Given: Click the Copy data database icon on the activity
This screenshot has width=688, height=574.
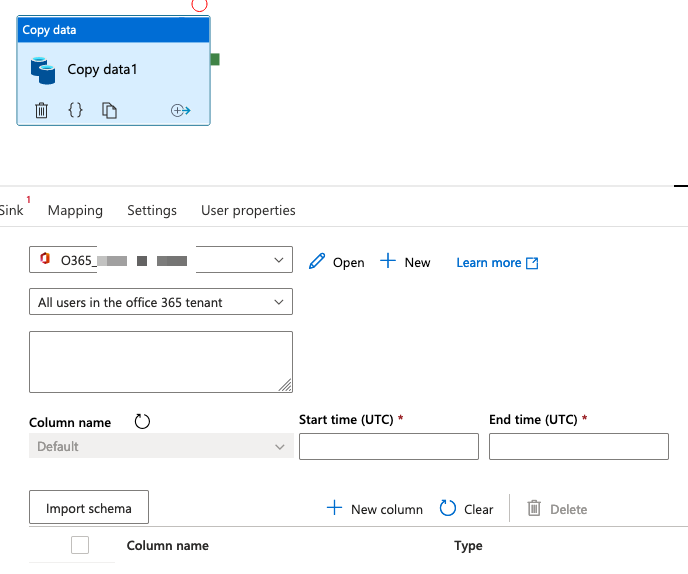Looking at the screenshot, I should click(43, 70).
